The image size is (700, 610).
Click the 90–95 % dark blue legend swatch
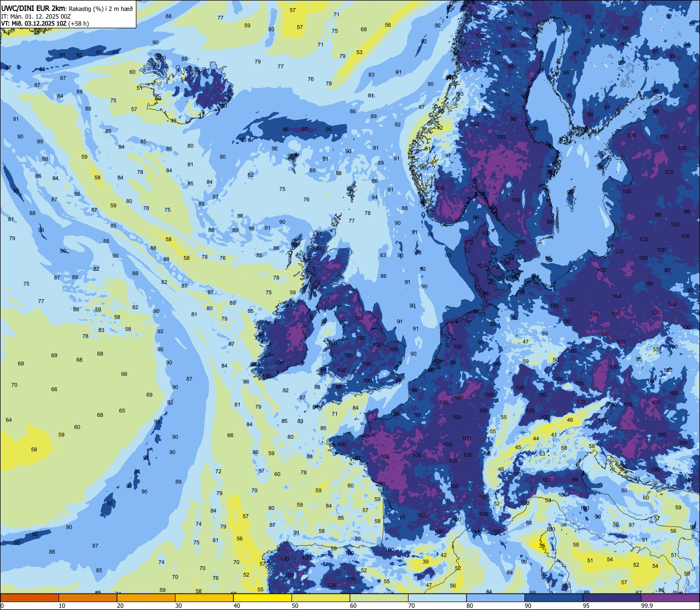553,598
